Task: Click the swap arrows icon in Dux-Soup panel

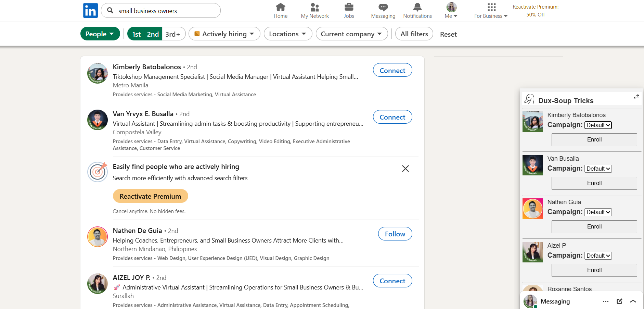Action: click(636, 97)
